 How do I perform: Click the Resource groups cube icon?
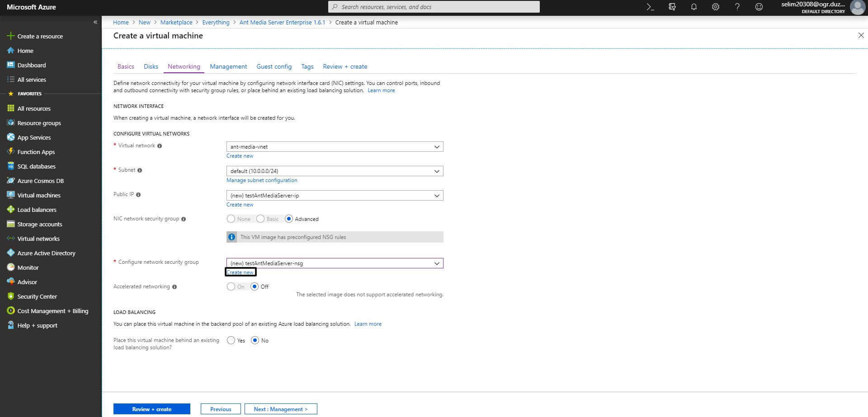click(11, 123)
